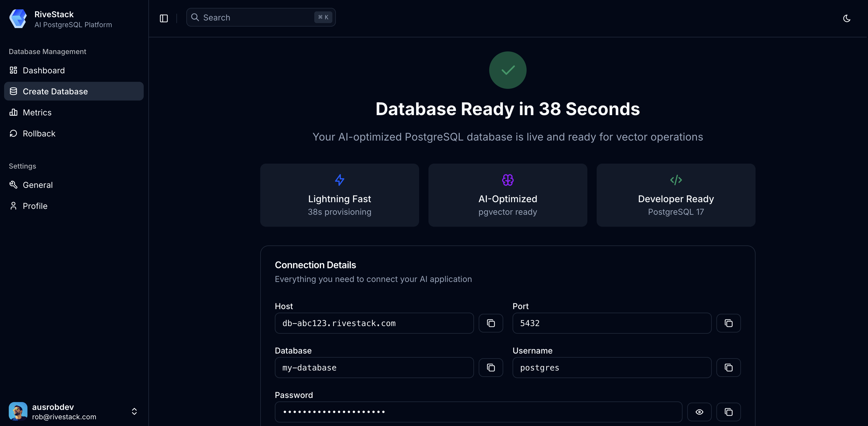The width and height of the screenshot is (868, 426).
Task: Click the rob@rivestack.com email text
Action: (64, 417)
